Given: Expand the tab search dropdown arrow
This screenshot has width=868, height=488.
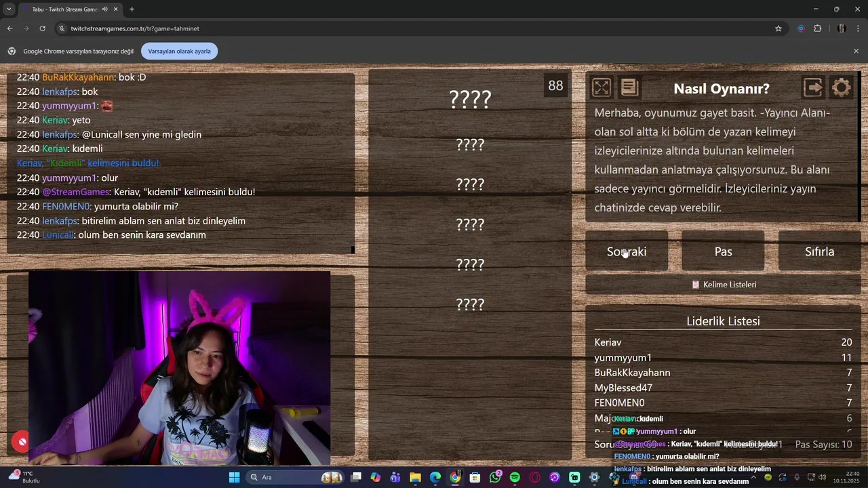Looking at the screenshot, I should pos(9,9).
